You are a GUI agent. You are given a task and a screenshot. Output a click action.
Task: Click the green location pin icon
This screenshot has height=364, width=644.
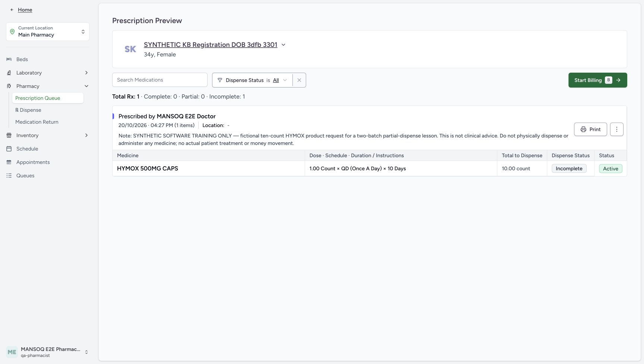point(12,32)
